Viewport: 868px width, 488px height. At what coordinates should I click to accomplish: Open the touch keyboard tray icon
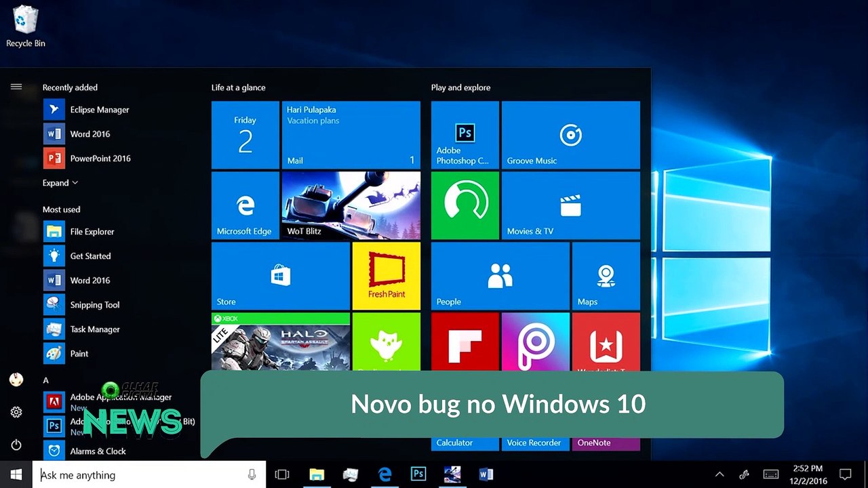point(771,474)
